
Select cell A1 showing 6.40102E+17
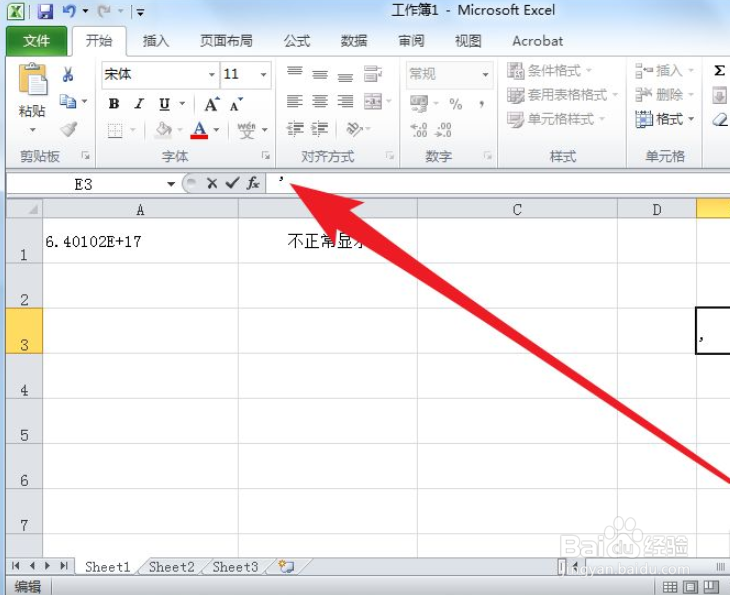(x=140, y=241)
